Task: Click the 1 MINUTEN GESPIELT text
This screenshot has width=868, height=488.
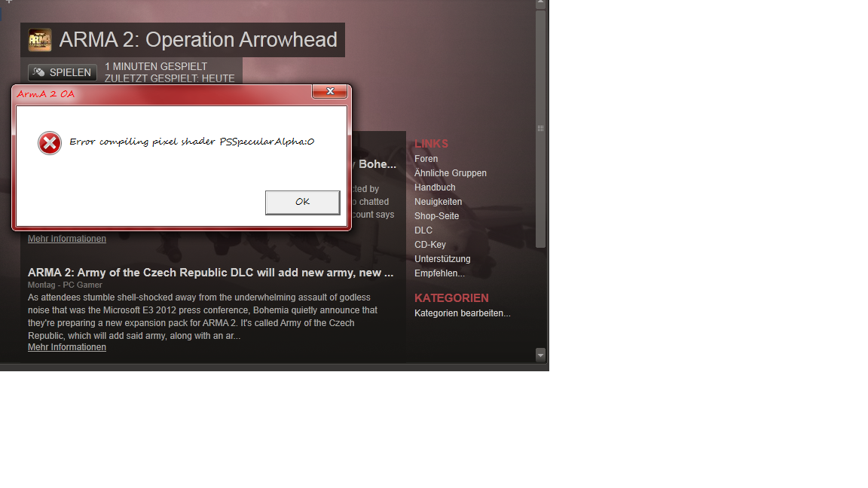Action: click(155, 66)
